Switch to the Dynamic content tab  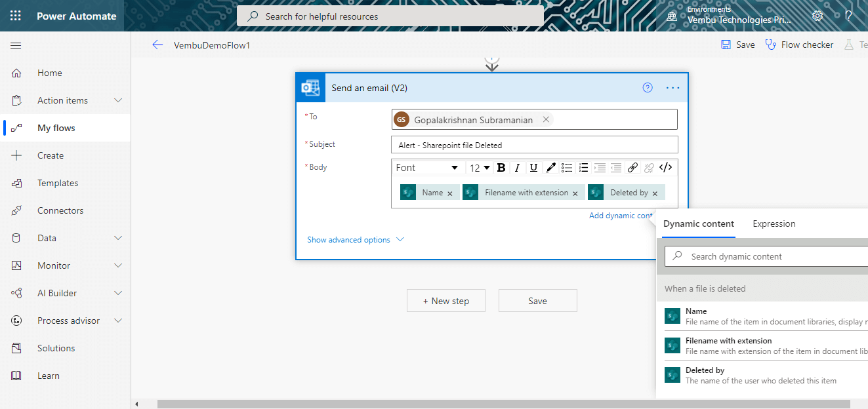click(699, 224)
